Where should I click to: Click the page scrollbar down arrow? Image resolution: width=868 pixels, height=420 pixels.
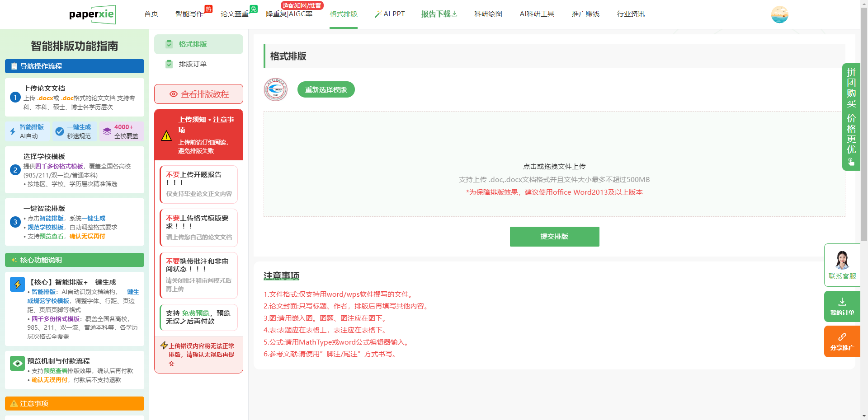click(x=864, y=416)
